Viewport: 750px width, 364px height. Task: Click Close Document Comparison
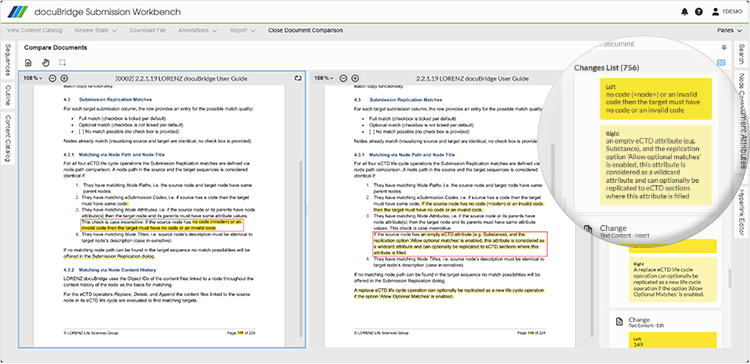(305, 30)
